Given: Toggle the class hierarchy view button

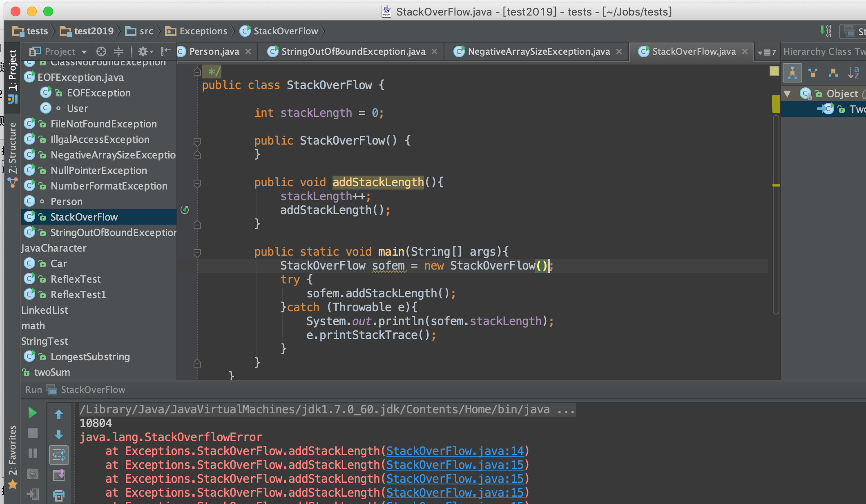Looking at the screenshot, I should [792, 73].
